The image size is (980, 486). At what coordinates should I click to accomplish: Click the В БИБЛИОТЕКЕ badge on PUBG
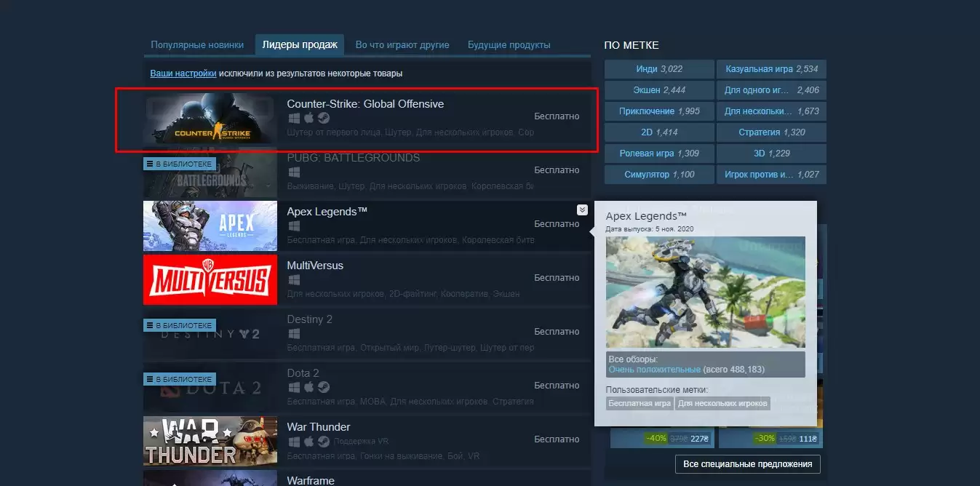tap(180, 164)
